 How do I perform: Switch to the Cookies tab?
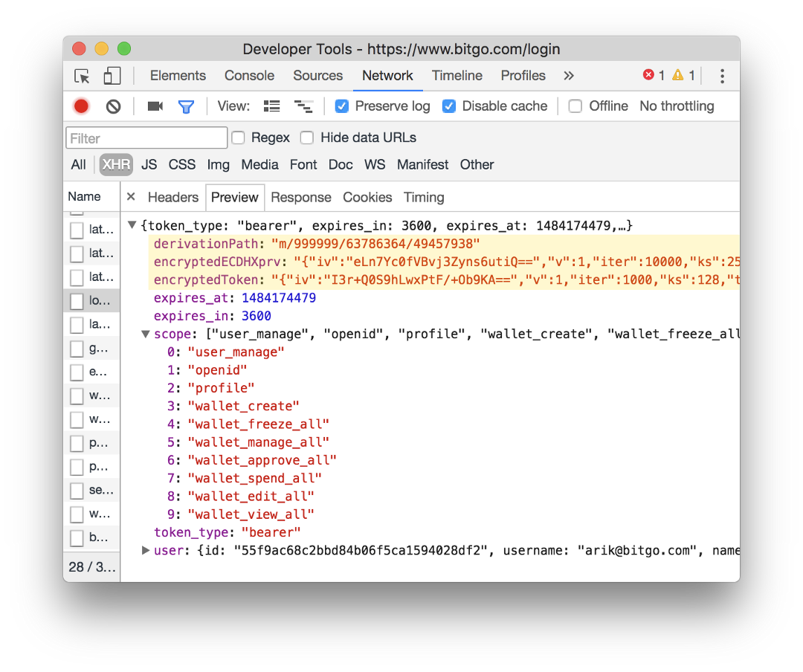tap(367, 197)
